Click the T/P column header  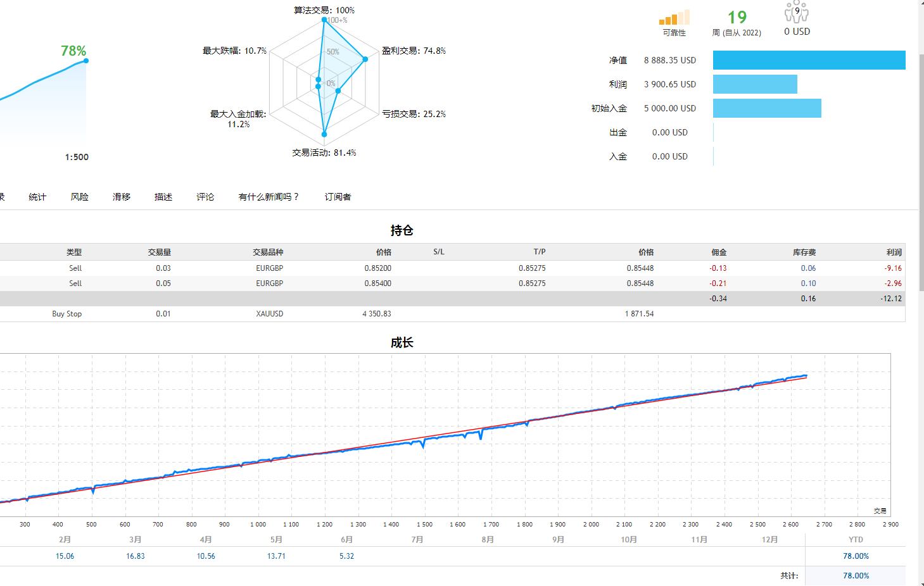click(540, 252)
